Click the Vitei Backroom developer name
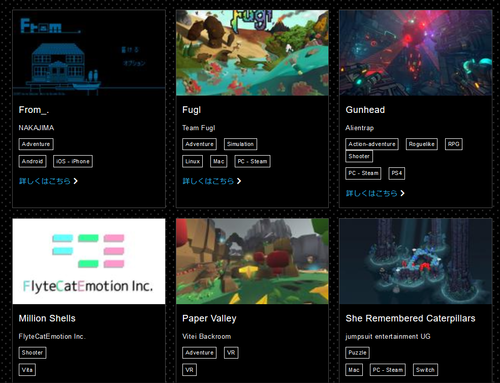The image size is (500, 383). coord(207,336)
